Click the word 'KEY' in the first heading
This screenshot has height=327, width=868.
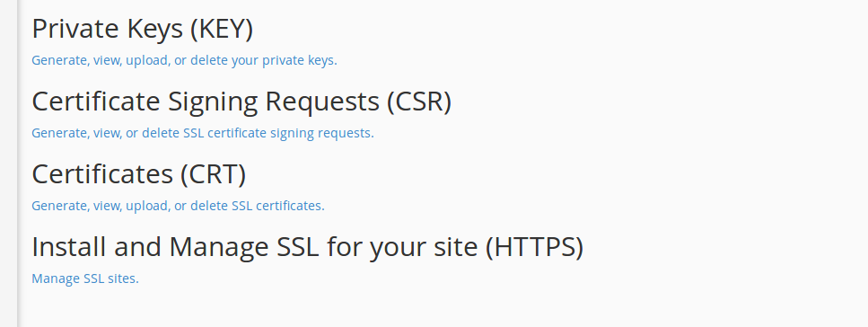tap(222, 29)
